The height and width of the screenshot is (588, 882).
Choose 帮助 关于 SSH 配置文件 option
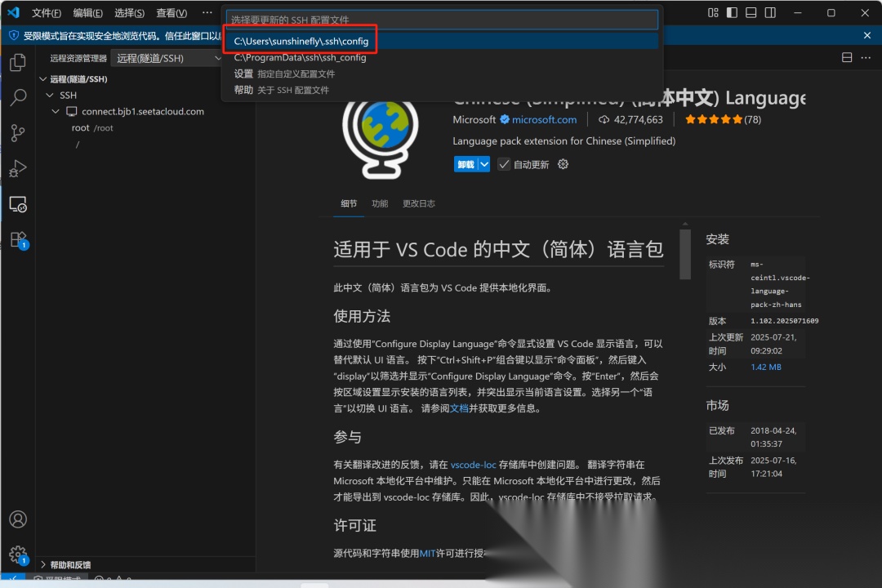(x=441, y=90)
